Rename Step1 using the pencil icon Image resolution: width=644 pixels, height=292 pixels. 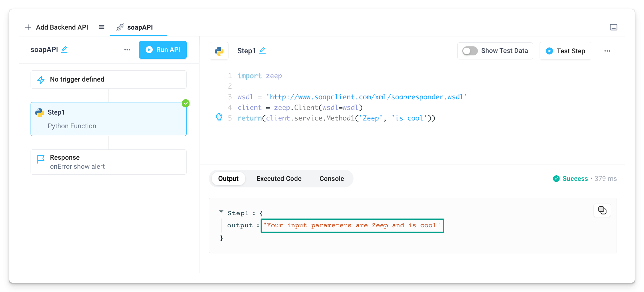(263, 50)
